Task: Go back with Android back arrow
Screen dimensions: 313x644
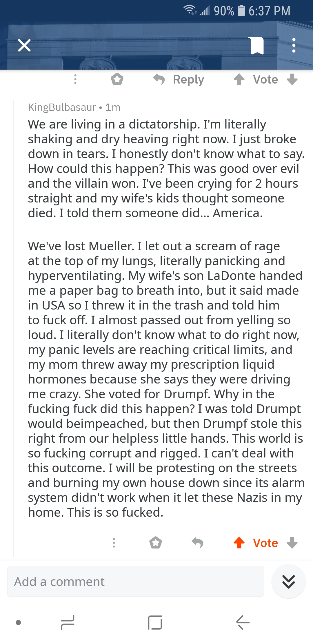Action: [x=243, y=623]
